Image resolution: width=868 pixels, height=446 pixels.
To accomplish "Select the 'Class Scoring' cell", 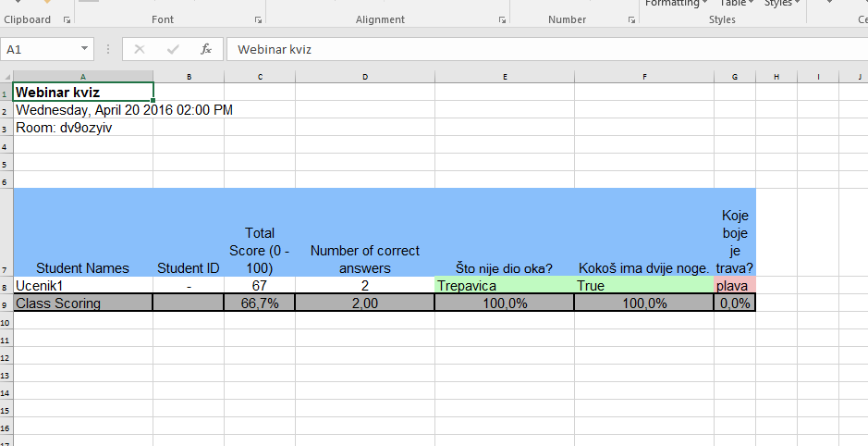I will coord(83,304).
